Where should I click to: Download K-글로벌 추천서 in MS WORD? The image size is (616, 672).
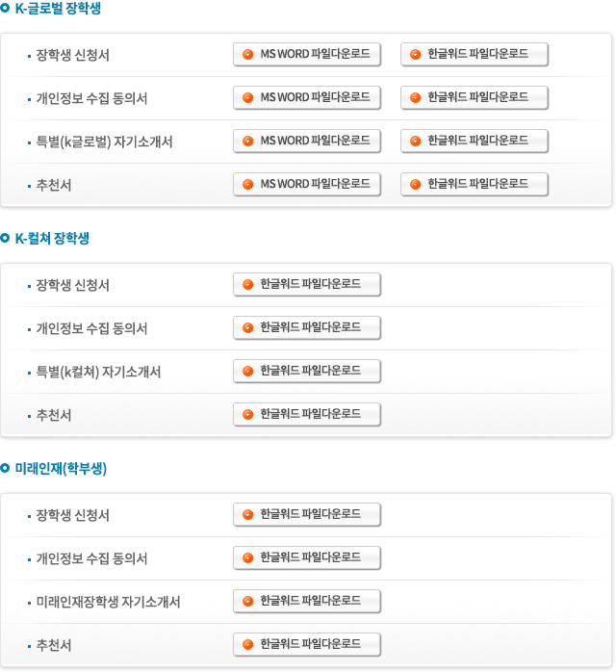pos(307,184)
